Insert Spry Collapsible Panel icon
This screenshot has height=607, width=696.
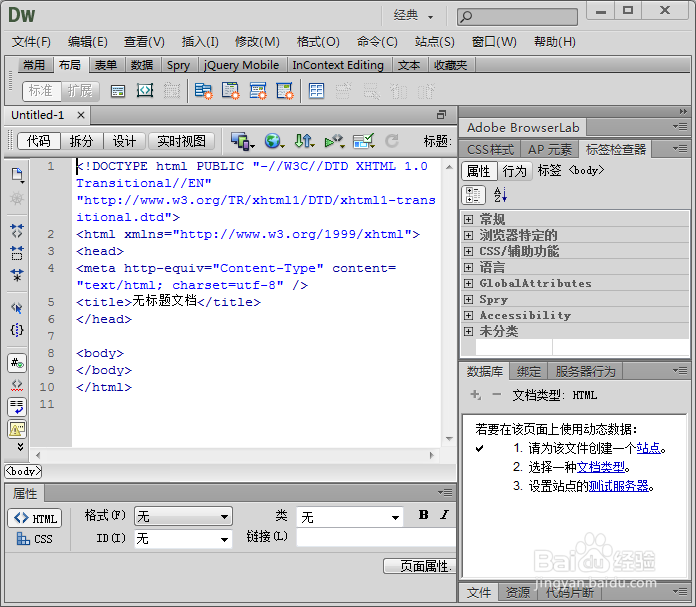tap(285, 91)
